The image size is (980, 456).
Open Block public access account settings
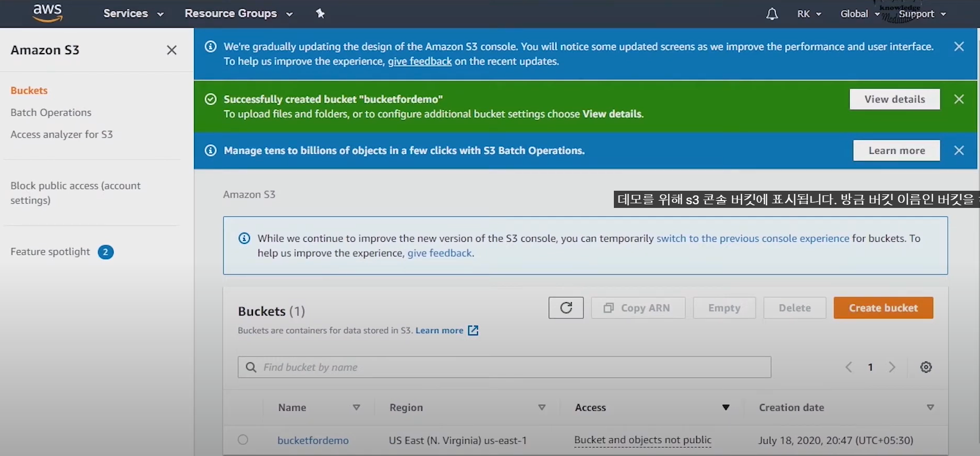coord(76,193)
